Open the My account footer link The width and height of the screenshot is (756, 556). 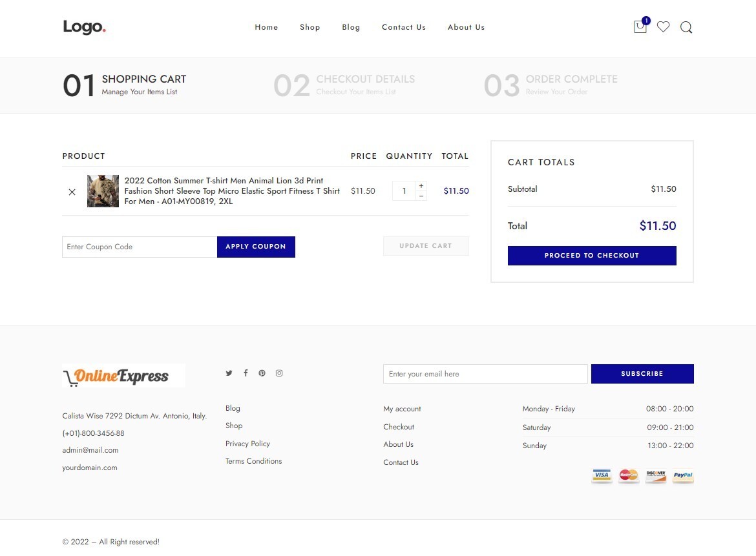click(x=402, y=409)
